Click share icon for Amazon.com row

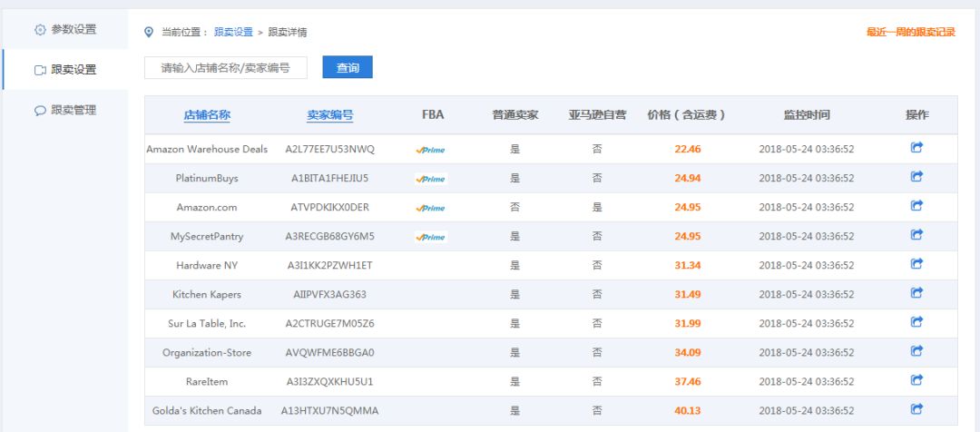pos(916,206)
